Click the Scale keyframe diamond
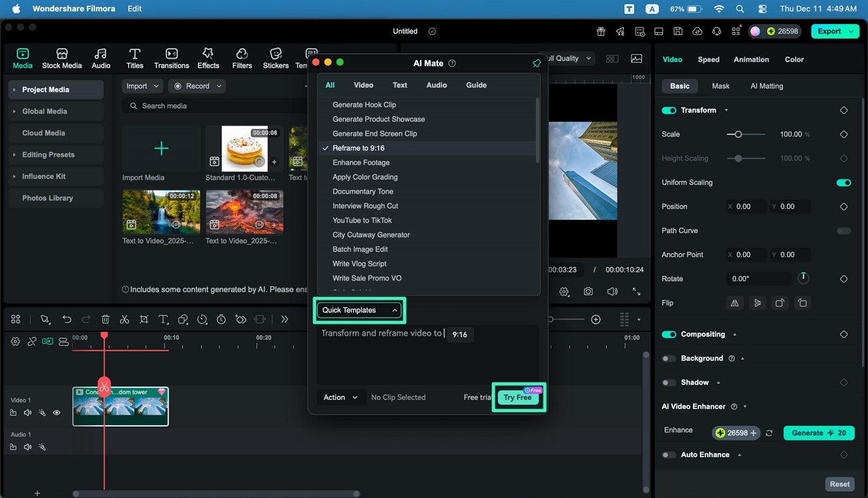 pos(843,134)
